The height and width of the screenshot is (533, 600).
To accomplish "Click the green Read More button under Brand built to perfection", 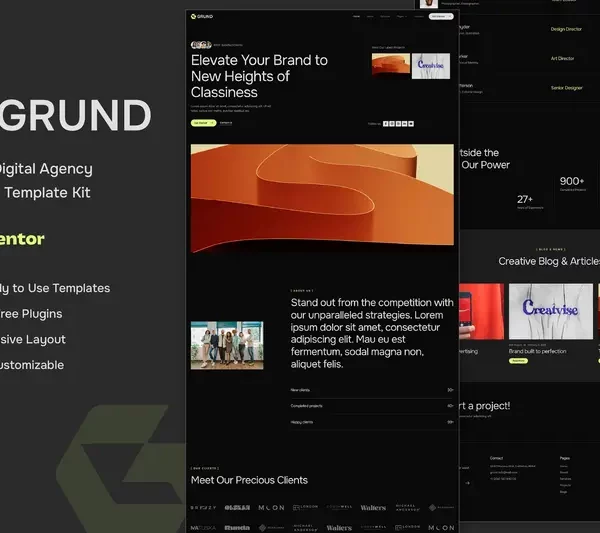I will coord(518,361).
